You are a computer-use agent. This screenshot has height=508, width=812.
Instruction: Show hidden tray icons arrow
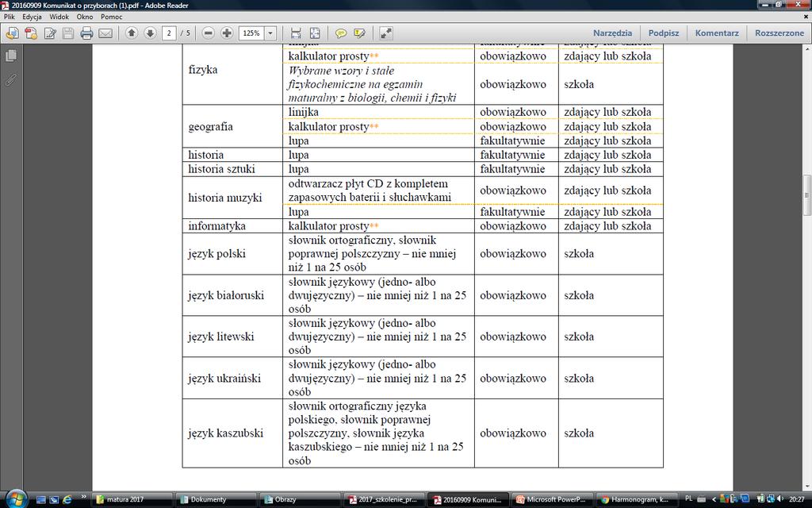point(714,500)
